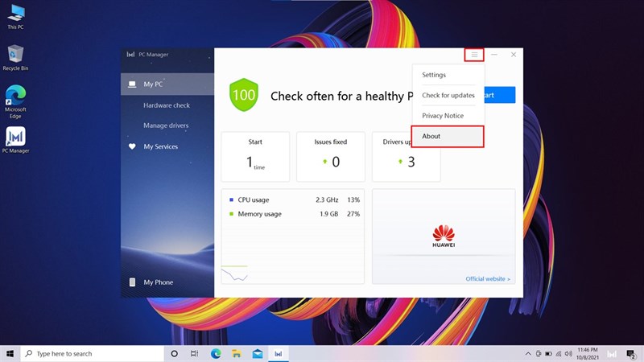Open File Explorer from the taskbar
Screen dimensions: 644x362
(x=237, y=353)
